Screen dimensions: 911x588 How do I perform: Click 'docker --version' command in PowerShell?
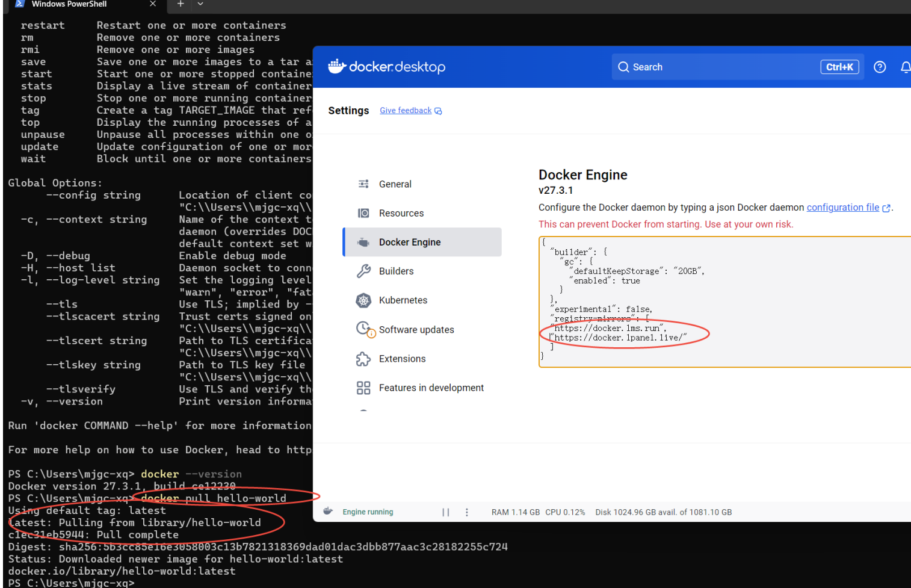191,474
